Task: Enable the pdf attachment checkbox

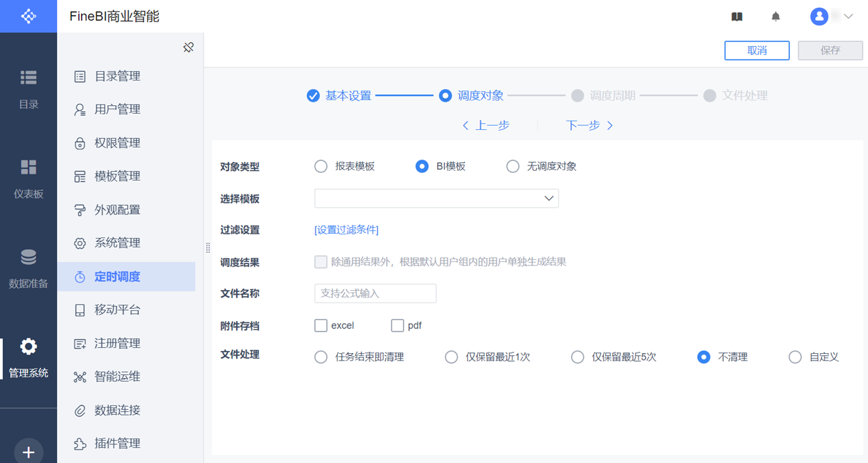Action: click(x=397, y=326)
